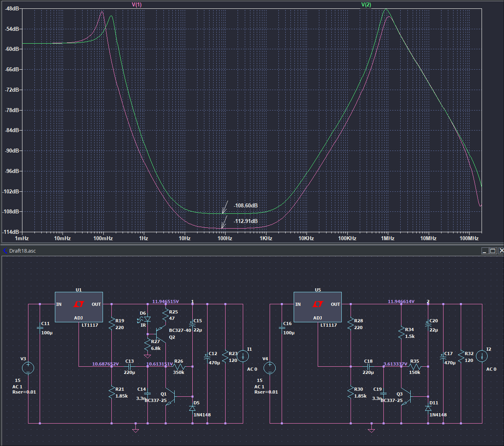Click the OUT pin label on U5
504x446 pixels.
tap(335, 304)
